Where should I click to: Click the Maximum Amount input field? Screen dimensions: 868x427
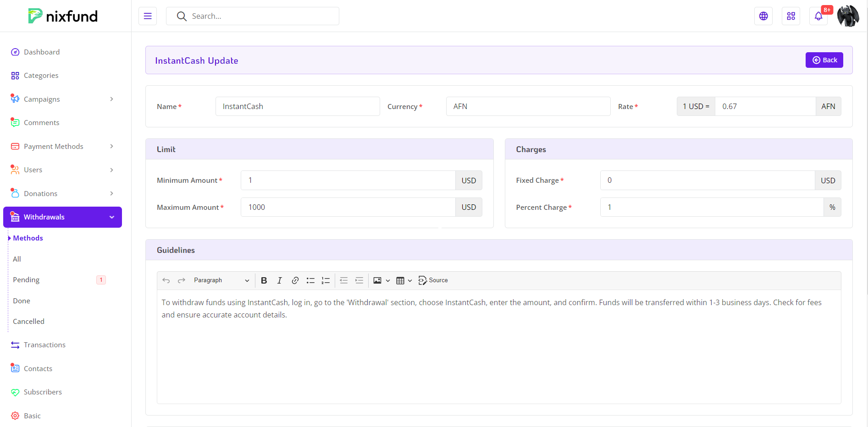coord(348,207)
